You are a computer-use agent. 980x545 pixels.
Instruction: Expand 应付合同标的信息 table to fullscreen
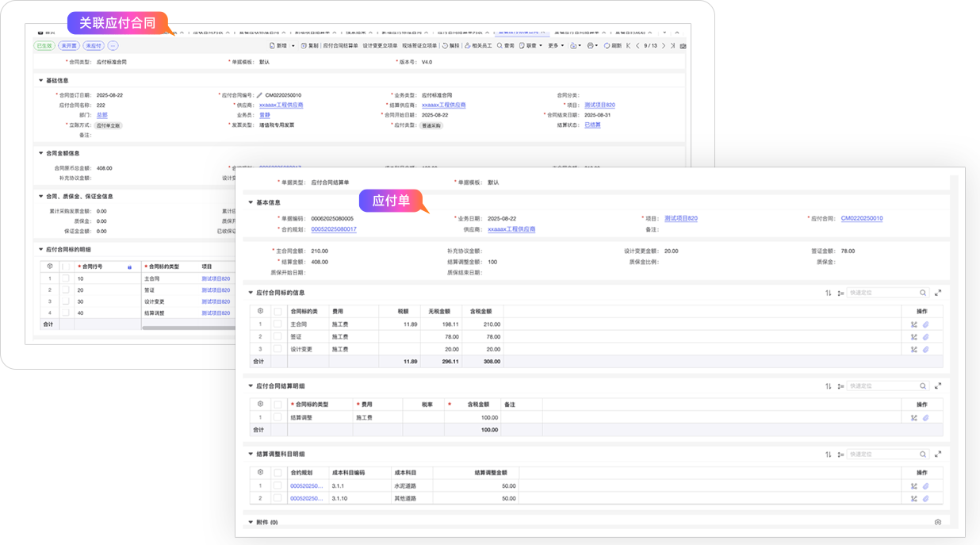click(938, 293)
